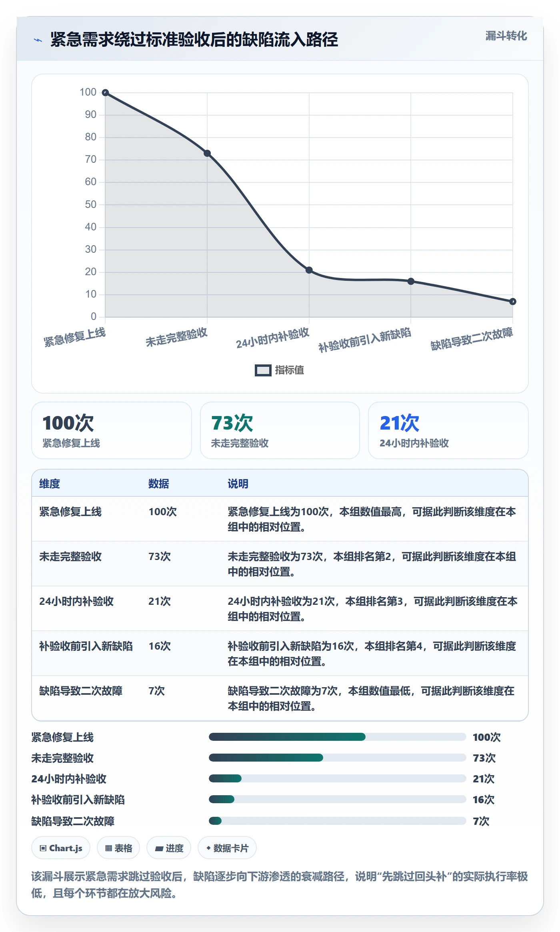Click the 16次 value in the table
The image size is (560, 932).
coord(160,646)
